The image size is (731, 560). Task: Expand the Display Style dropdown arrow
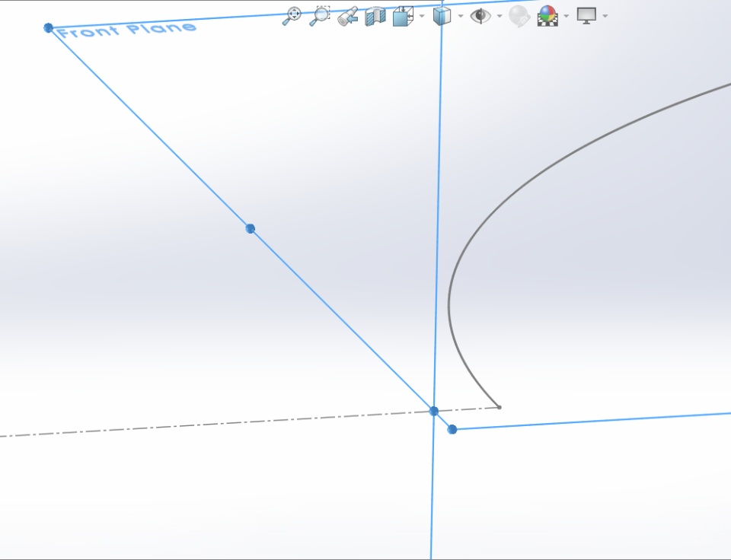point(461,16)
